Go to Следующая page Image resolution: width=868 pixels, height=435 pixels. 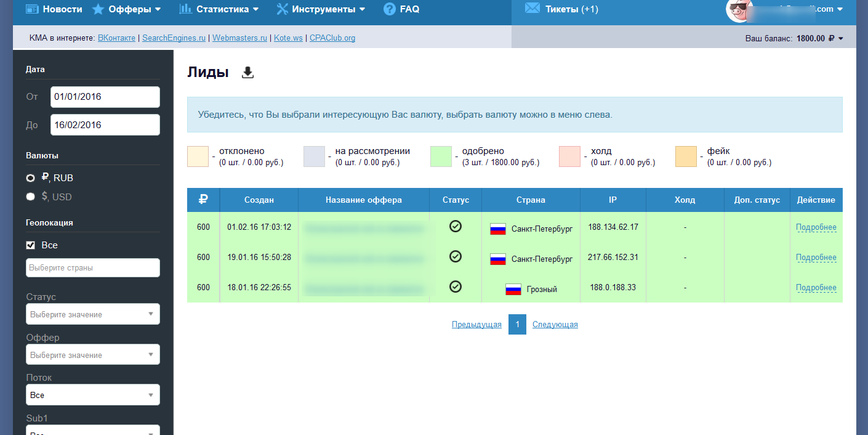[x=555, y=325]
